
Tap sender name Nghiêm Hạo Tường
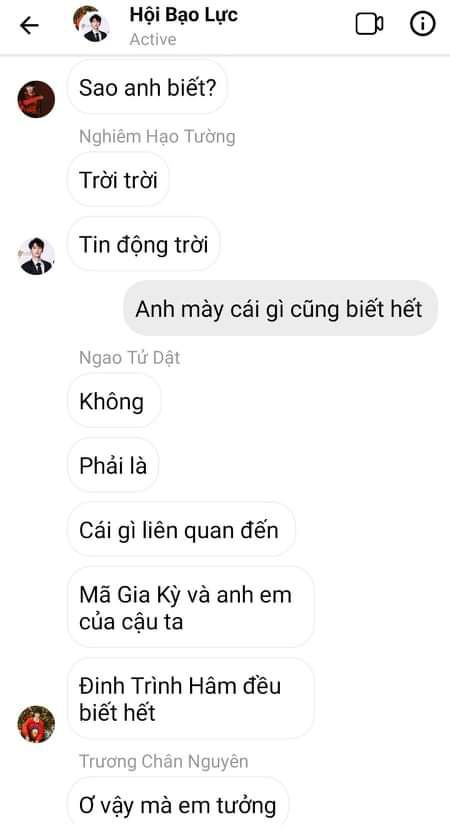coord(157,137)
